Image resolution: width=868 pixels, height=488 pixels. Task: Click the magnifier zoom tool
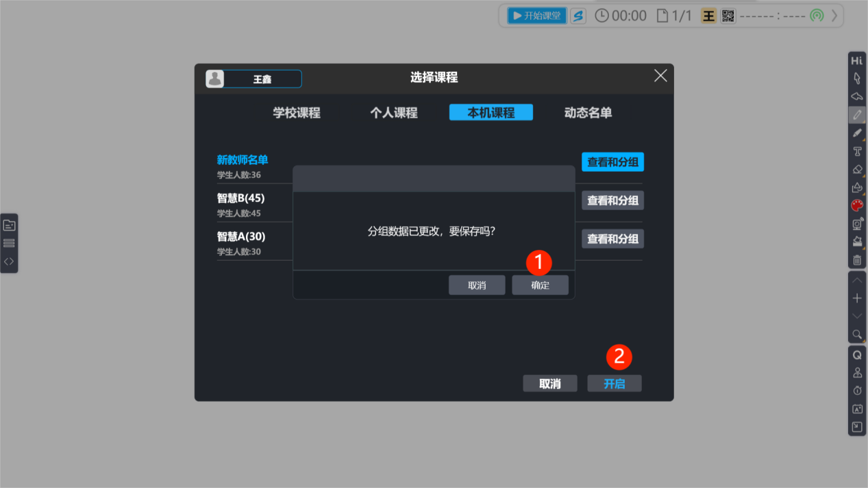click(857, 334)
